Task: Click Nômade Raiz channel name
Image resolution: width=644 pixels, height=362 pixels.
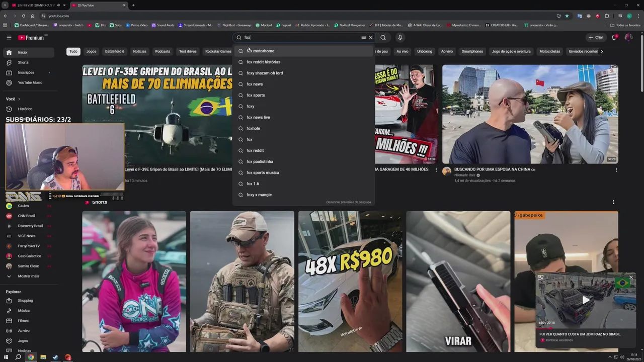Action: [465, 175]
